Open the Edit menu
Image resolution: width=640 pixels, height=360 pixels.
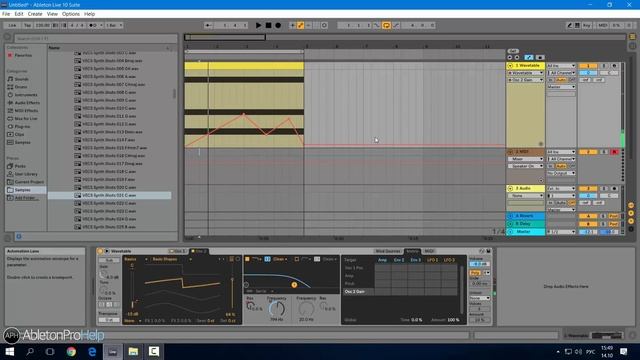pos(19,14)
